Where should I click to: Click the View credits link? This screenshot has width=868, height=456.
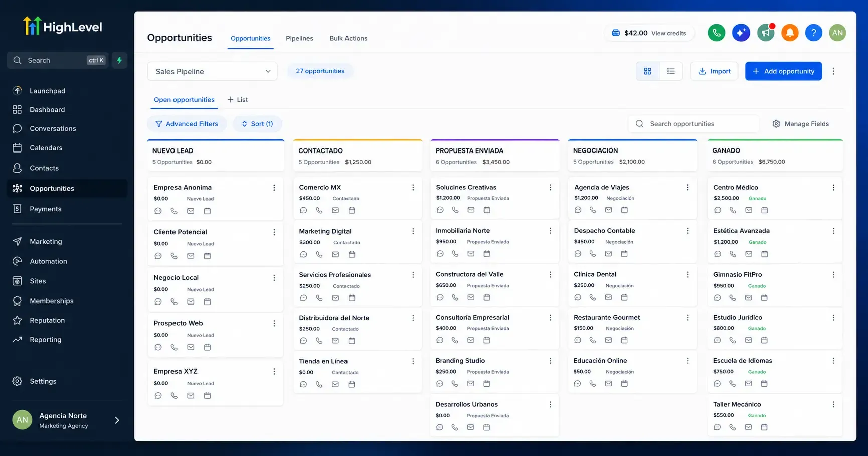668,33
